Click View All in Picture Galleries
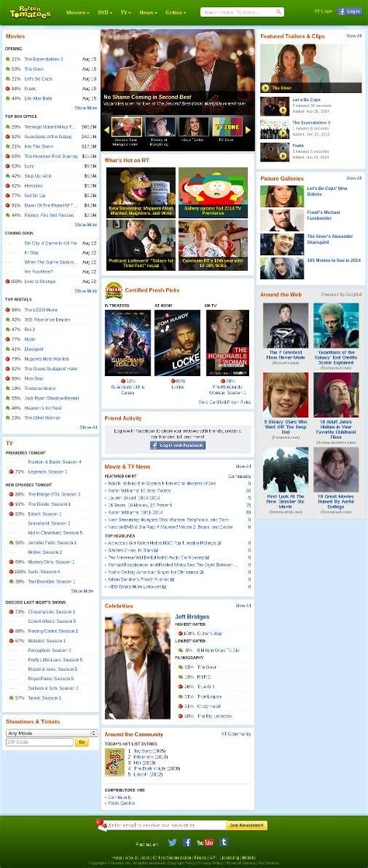This screenshot has height=868, width=368. click(x=353, y=178)
